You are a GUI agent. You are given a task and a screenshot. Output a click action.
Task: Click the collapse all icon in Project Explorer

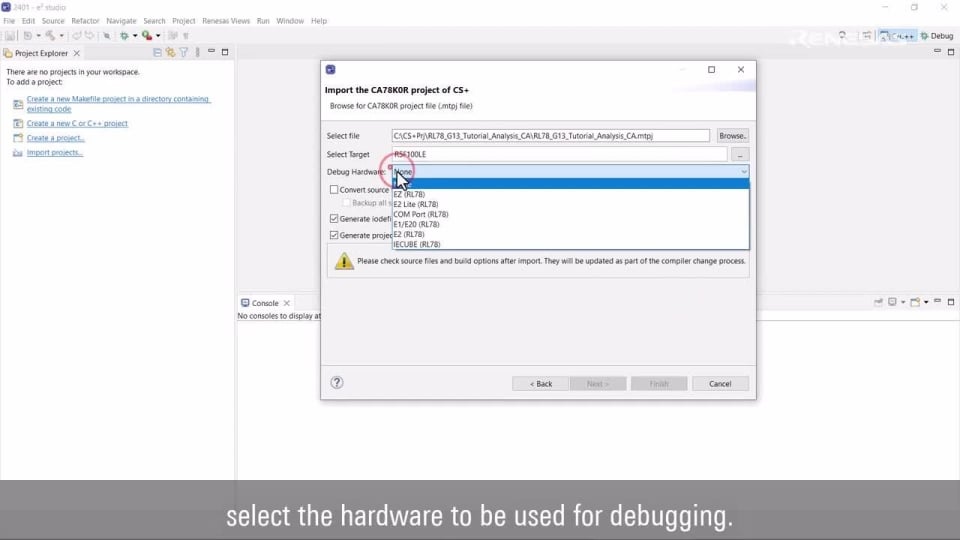pyautogui.click(x=158, y=52)
